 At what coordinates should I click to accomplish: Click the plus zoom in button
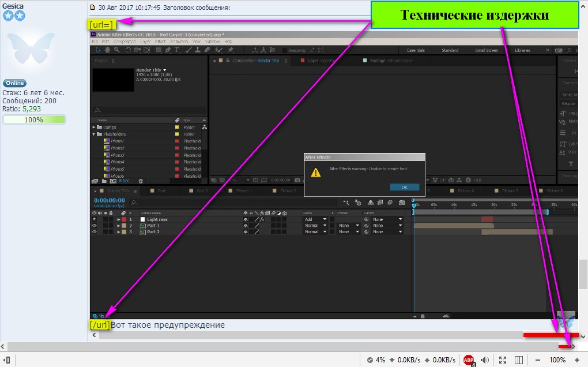pyautogui.click(x=576, y=360)
